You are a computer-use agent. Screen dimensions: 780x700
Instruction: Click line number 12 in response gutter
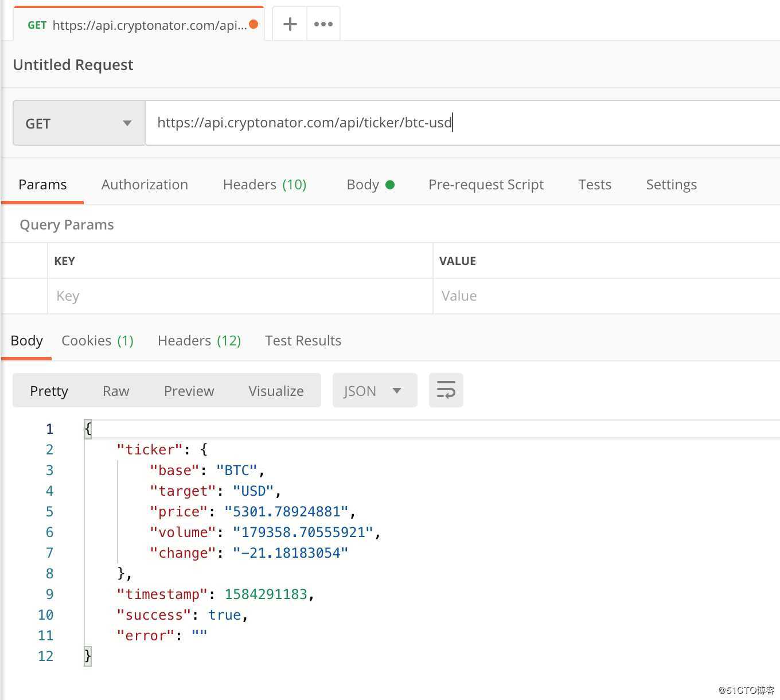point(45,656)
